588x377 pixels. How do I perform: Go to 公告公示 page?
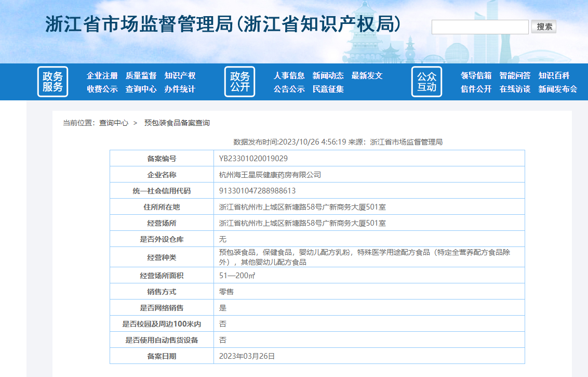[x=289, y=89]
